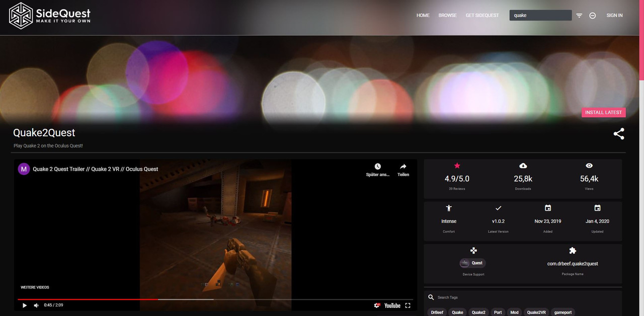The height and width of the screenshot is (316, 644).
Task: Click the pink star rating icon
Action: (x=457, y=166)
